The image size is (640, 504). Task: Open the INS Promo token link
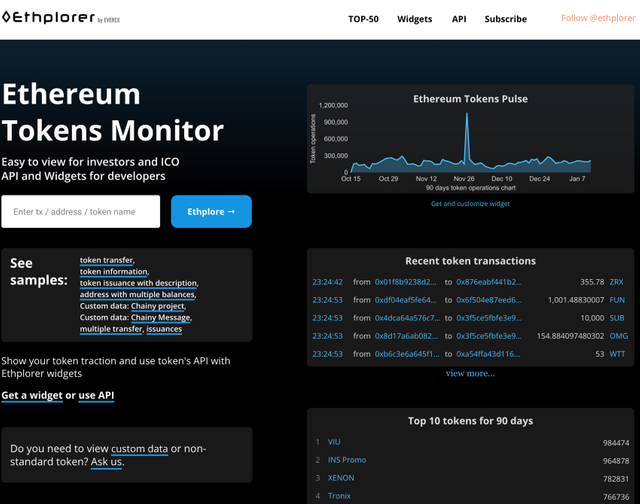point(347,460)
